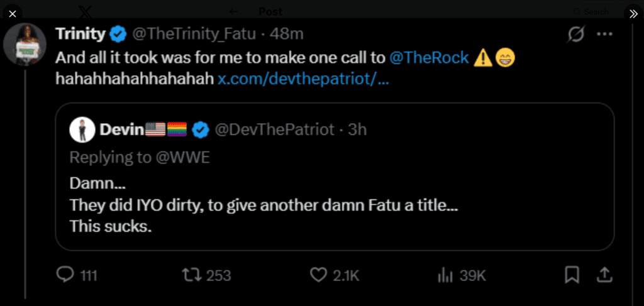
Task: Like the post with the heart icon
Action: [319, 275]
